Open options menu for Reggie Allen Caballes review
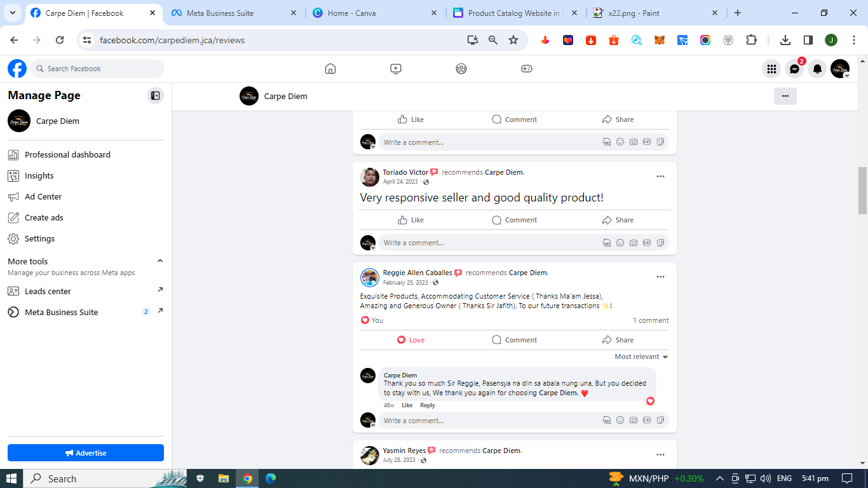The image size is (868, 488). pyautogui.click(x=660, y=277)
